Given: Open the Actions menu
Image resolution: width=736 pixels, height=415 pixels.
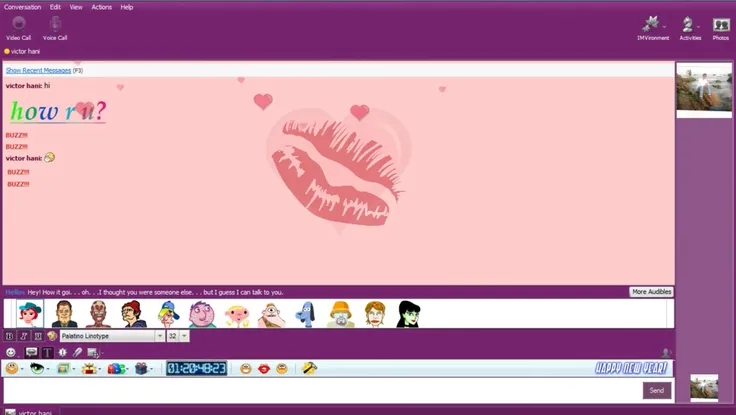Looking at the screenshot, I should click(x=101, y=7).
